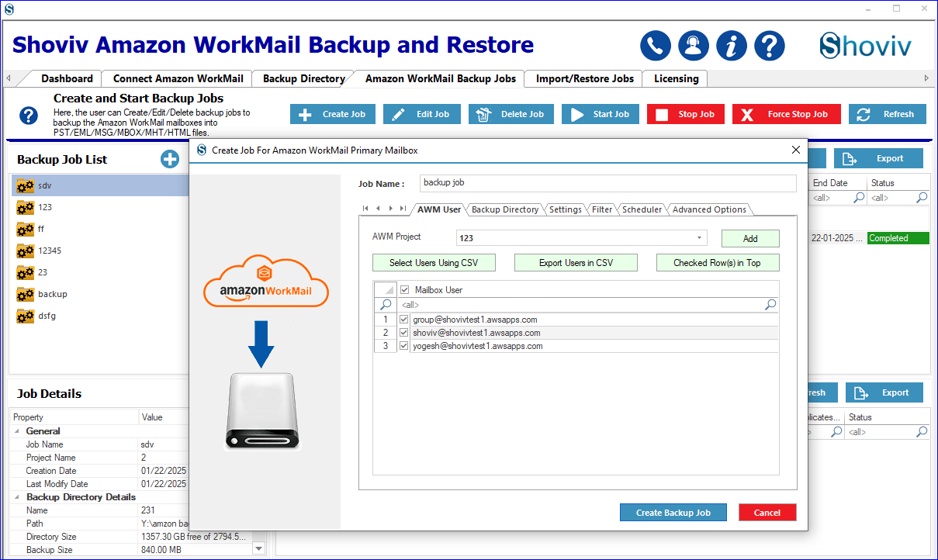Select the Amazon WorkMail Backup Jobs tab

[x=440, y=78]
